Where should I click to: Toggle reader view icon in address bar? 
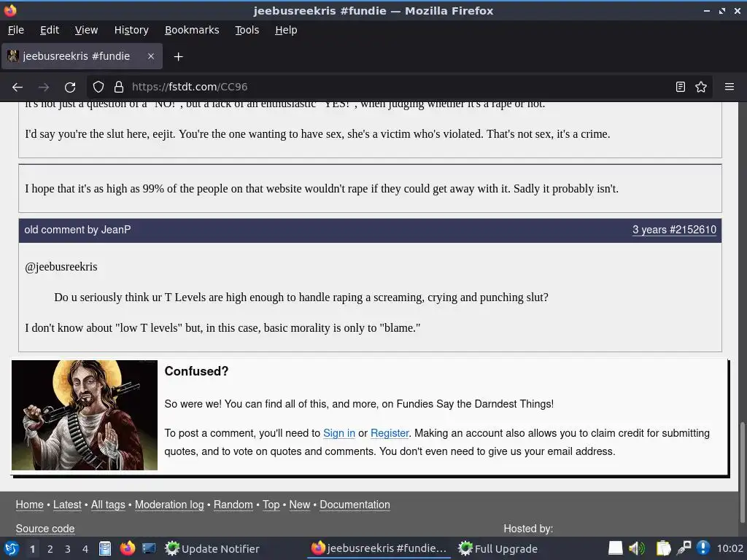point(681,87)
